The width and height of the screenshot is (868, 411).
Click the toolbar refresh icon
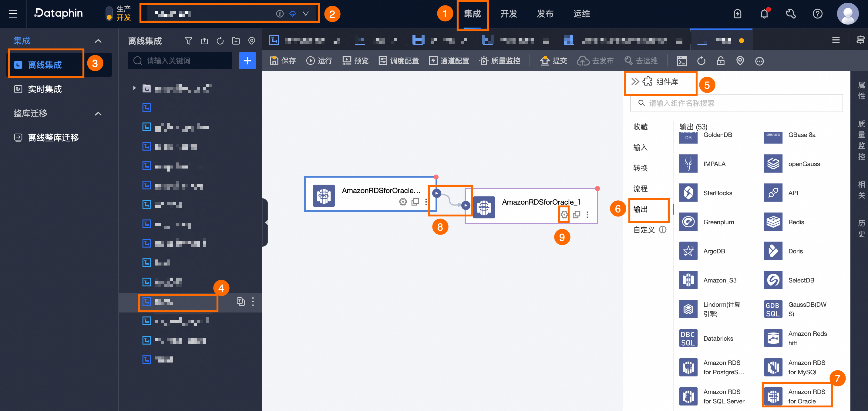pos(701,61)
